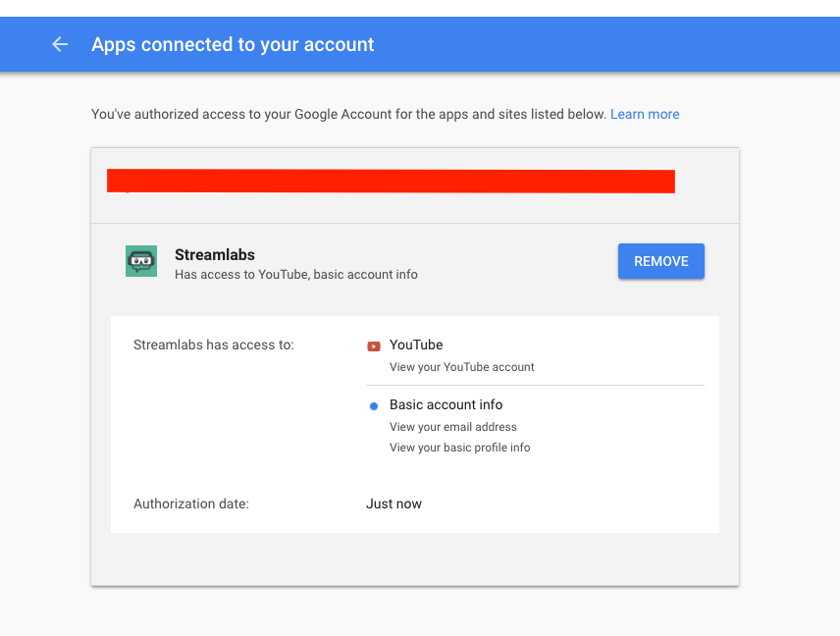Click the 'Apps connected to your account' title
This screenshot has height=636, width=840.
233,44
